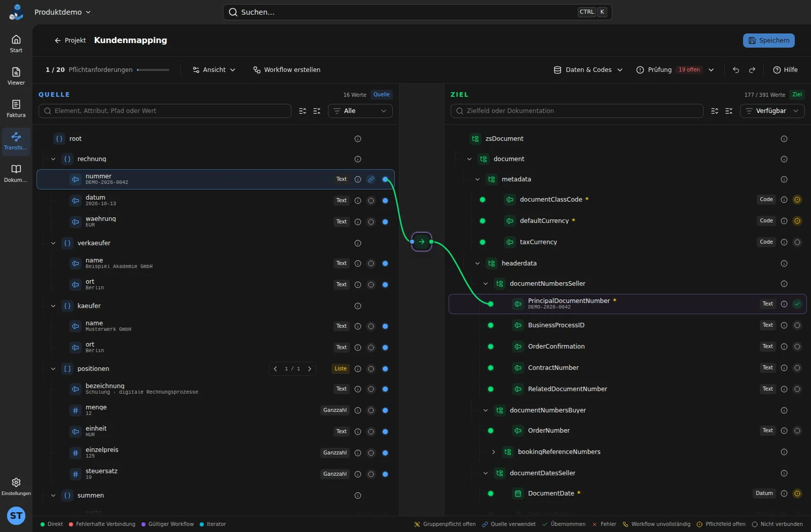Screen dimensions: 811x532
Task: Click the blue connector dot on datum
Action: (385, 201)
